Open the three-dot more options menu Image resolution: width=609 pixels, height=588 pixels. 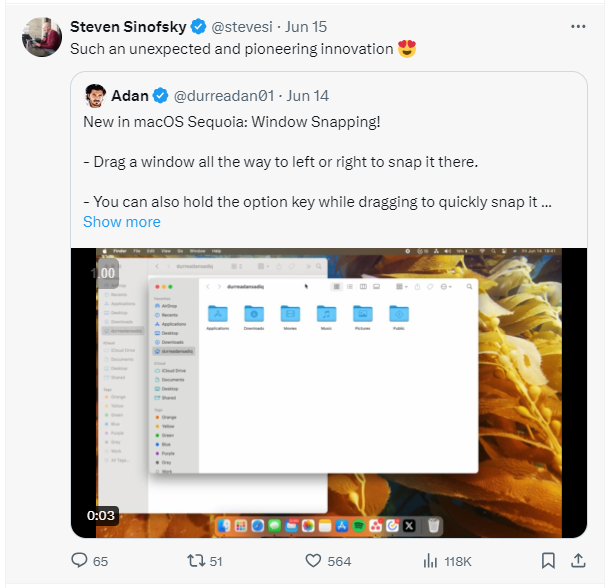click(x=578, y=26)
